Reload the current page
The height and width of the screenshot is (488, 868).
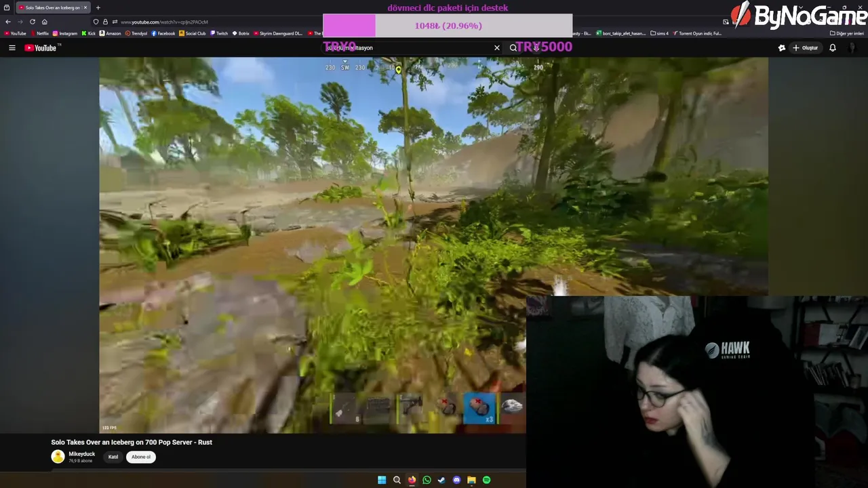point(33,22)
